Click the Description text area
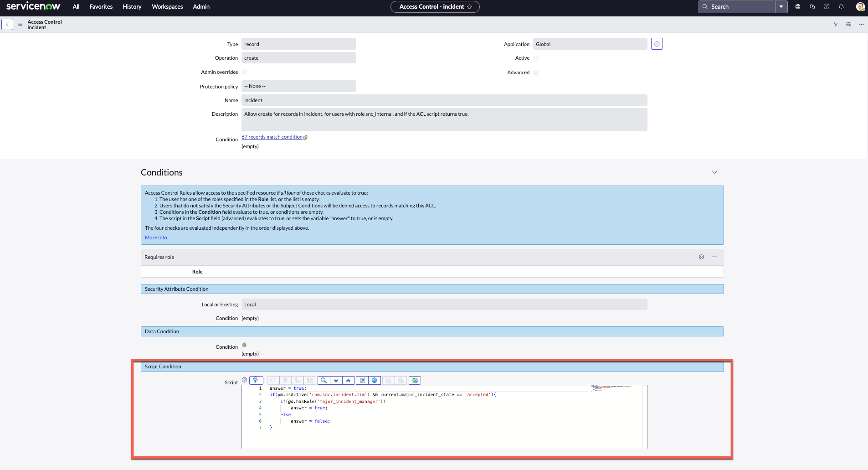 tap(444, 119)
